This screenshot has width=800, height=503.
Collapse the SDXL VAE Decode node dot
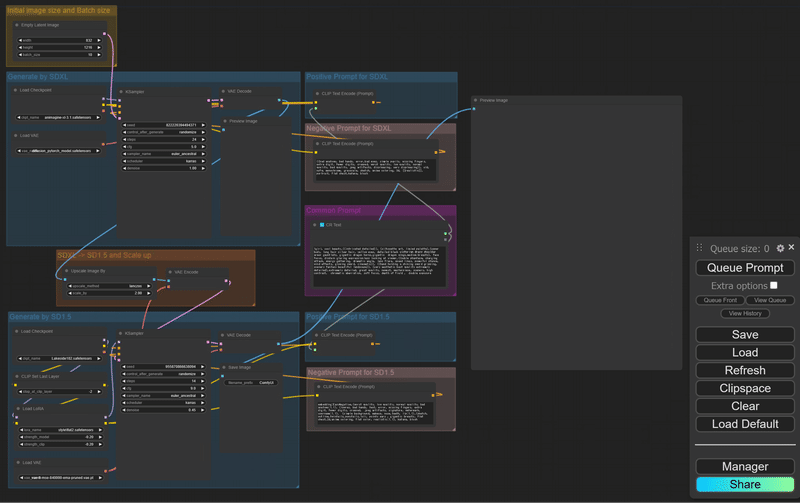223,91
